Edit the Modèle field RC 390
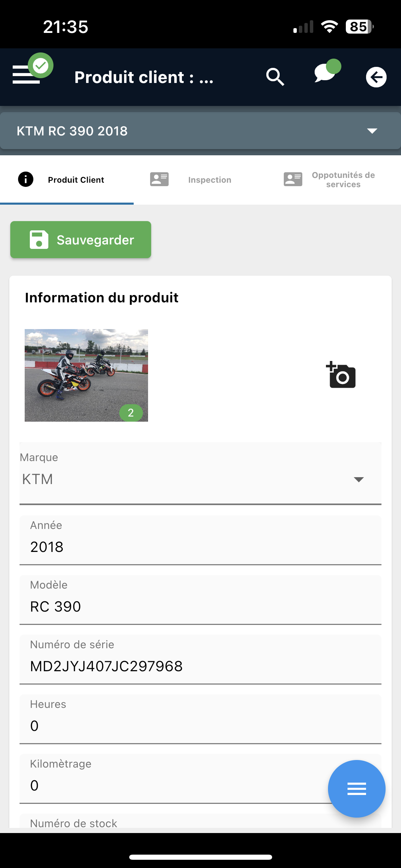 point(200,600)
